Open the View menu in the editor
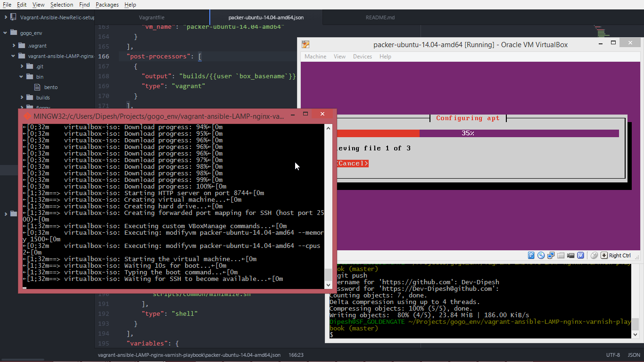 tap(39, 5)
